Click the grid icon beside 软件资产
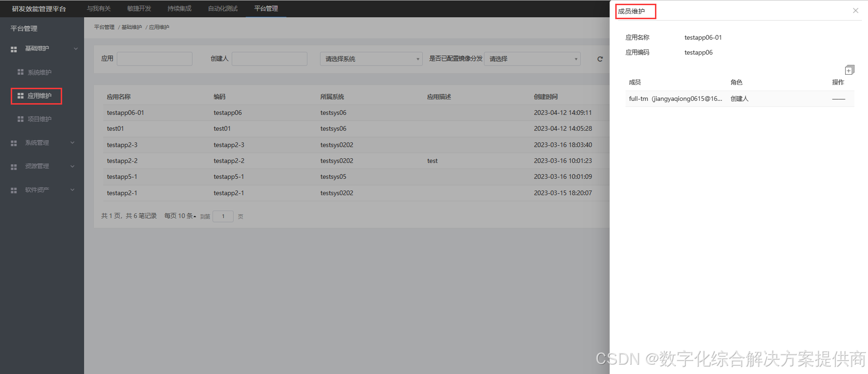This screenshot has height=374, width=868. [x=14, y=190]
